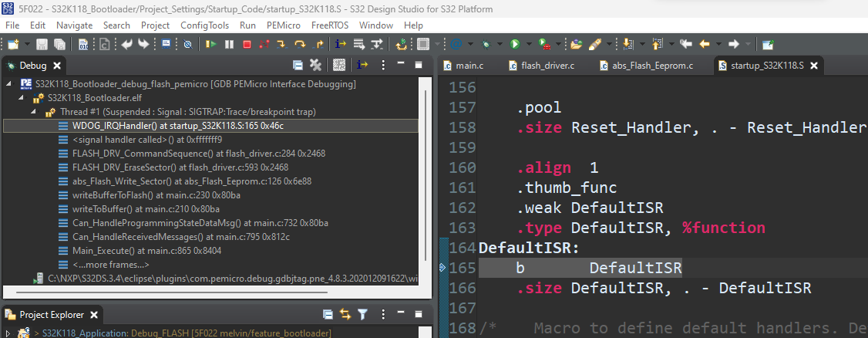Resume debugging with the Resume button
The width and height of the screenshot is (868, 338).
coord(211,44)
